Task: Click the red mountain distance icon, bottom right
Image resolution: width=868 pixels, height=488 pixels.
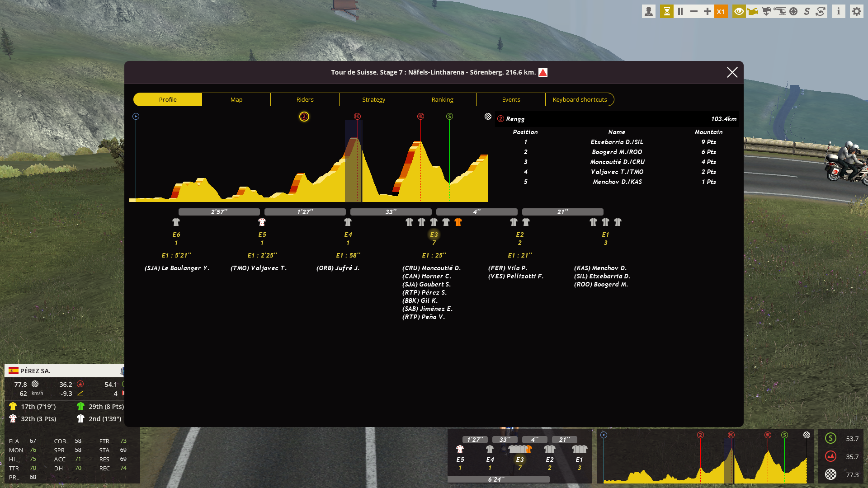Action: (830, 456)
